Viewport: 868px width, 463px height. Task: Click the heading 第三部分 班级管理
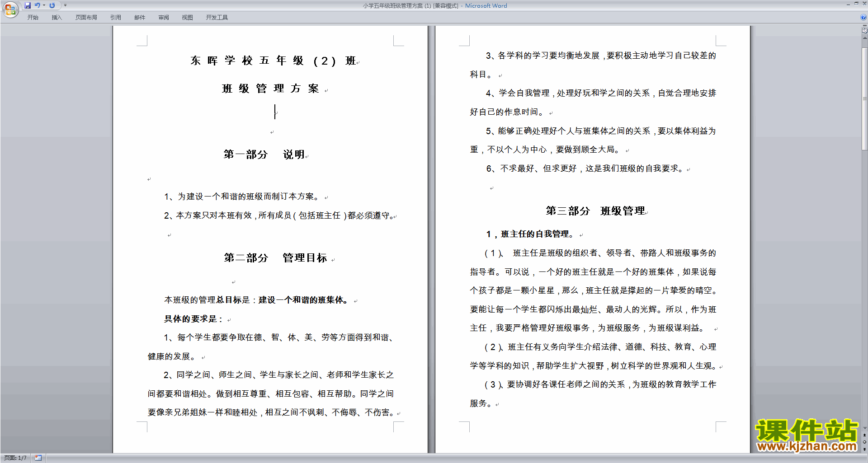click(x=595, y=211)
